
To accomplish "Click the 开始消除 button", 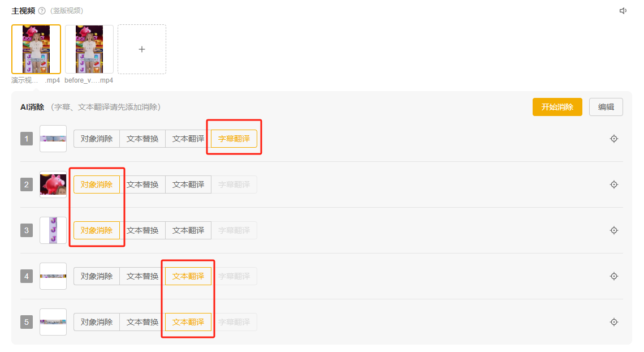I will pyautogui.click(x=557, y=107).
